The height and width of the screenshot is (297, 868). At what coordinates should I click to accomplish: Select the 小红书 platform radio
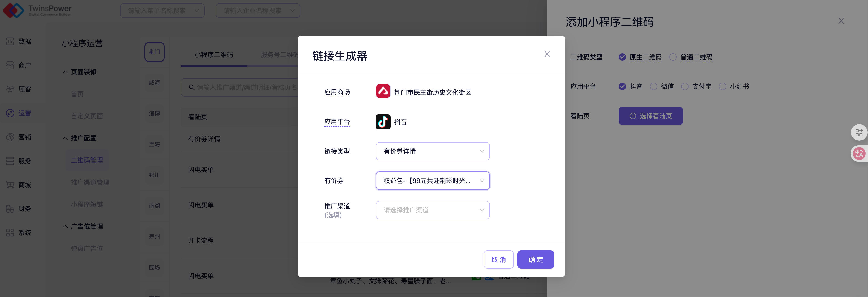[722, 86]
